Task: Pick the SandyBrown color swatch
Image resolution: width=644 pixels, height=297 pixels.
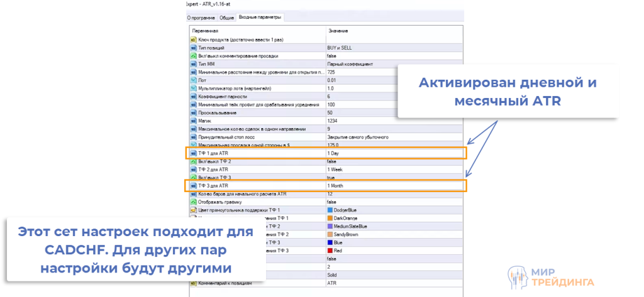Action: click(x=330, y=234)
